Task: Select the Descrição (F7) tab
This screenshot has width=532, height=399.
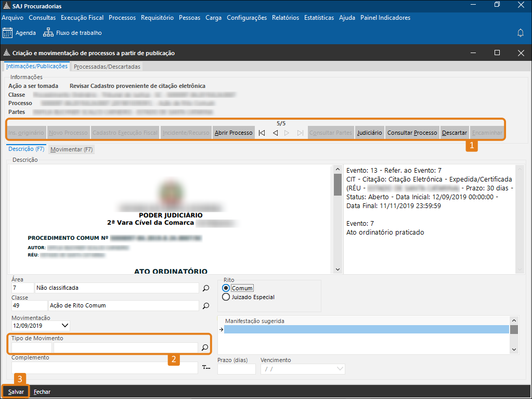Action: (27, 149)
